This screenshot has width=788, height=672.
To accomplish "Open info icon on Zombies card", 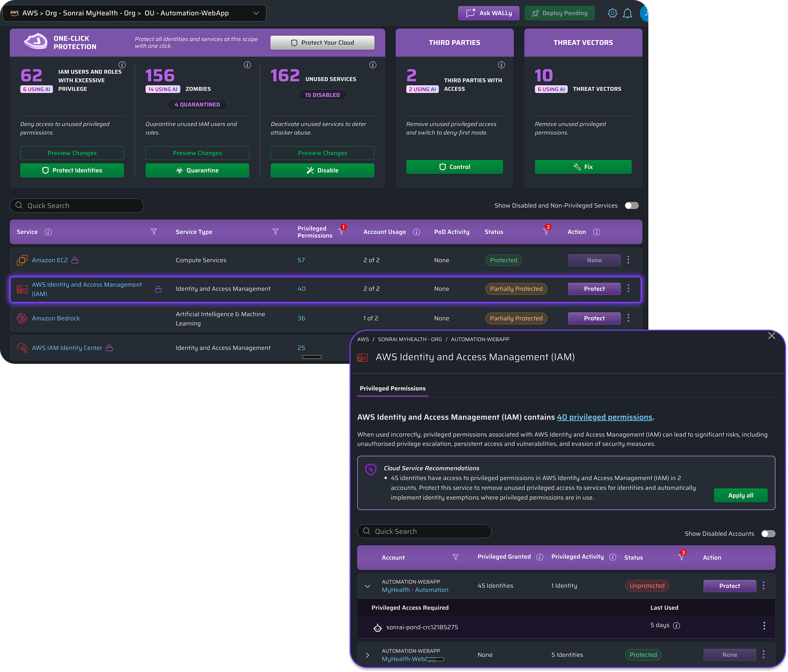I will (x=248, y=65).
